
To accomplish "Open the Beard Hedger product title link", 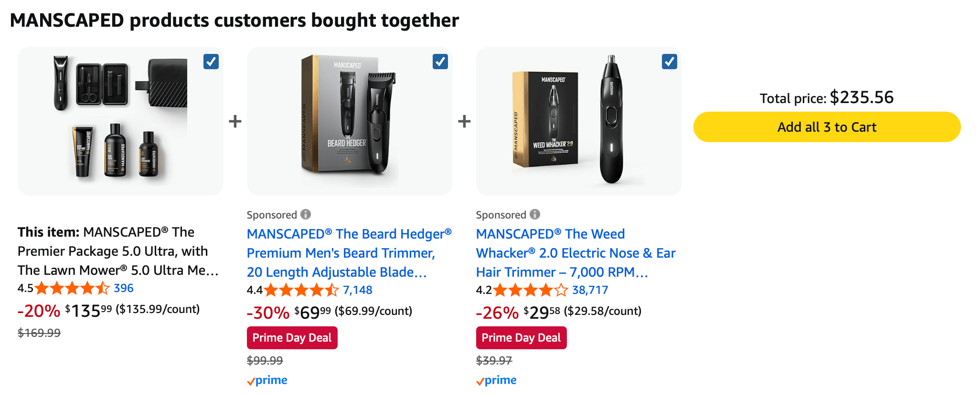I will (x=349, y=253).
